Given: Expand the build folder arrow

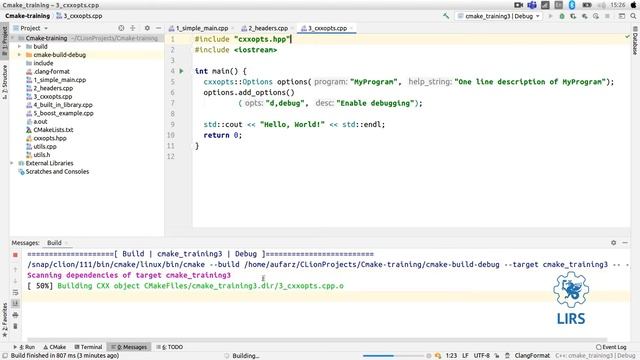Looking at the screenshot, I should [19, 47].
